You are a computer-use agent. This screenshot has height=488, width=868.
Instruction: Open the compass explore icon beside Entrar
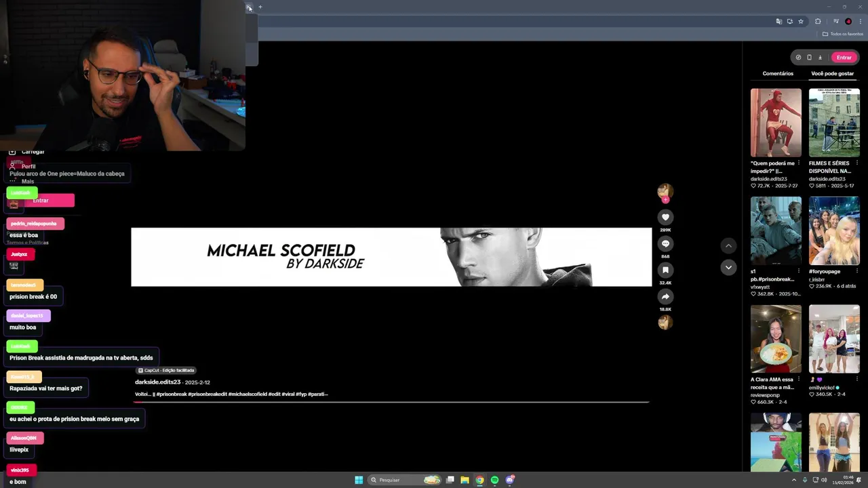pyautogui.click(x=798, y=58)
